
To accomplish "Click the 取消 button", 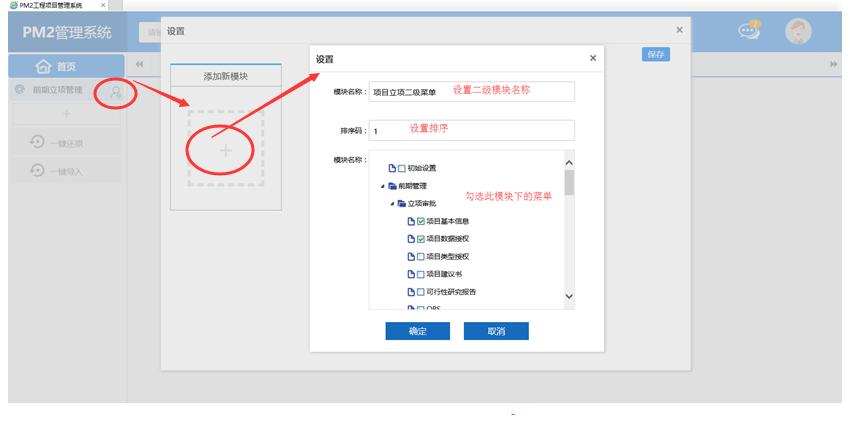I will click(496, 331).
